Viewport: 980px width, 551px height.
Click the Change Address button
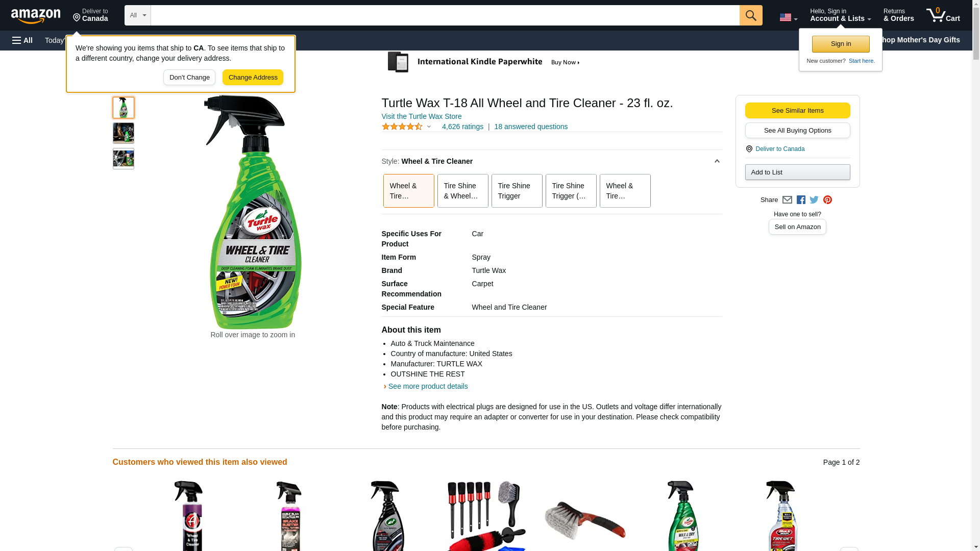(x=253, y=78)
